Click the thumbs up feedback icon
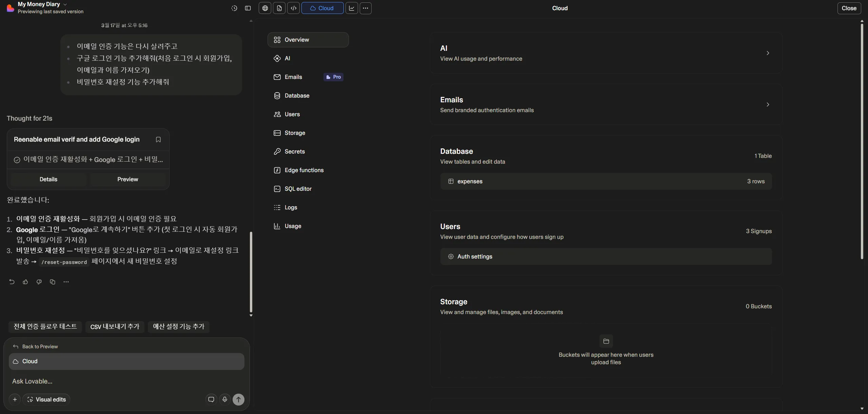The image size is (868, 414). coord(25,282)
